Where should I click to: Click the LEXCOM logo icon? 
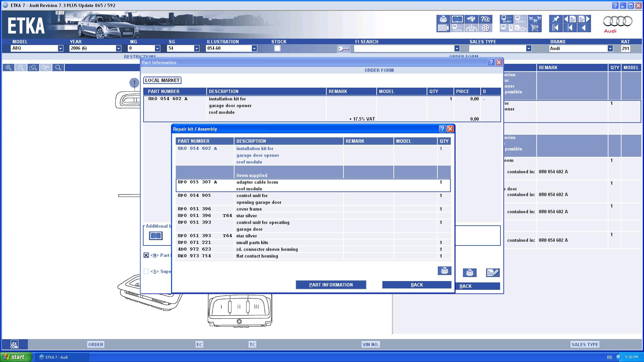[14, 344]
